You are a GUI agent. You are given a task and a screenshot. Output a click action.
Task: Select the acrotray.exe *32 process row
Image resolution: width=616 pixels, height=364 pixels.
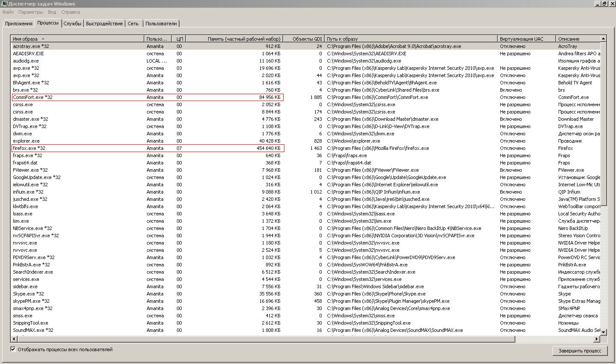(306, 46)
